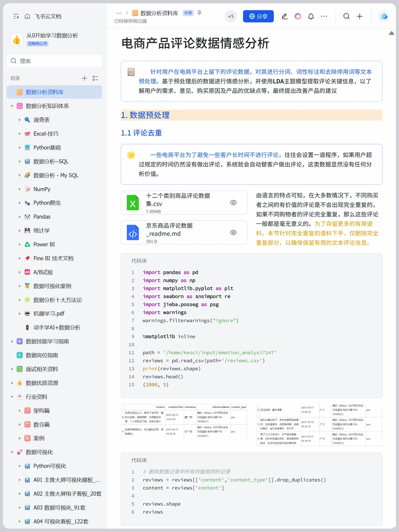
Task: Expand the 速查表 tree item
Action: pos(20,120)
